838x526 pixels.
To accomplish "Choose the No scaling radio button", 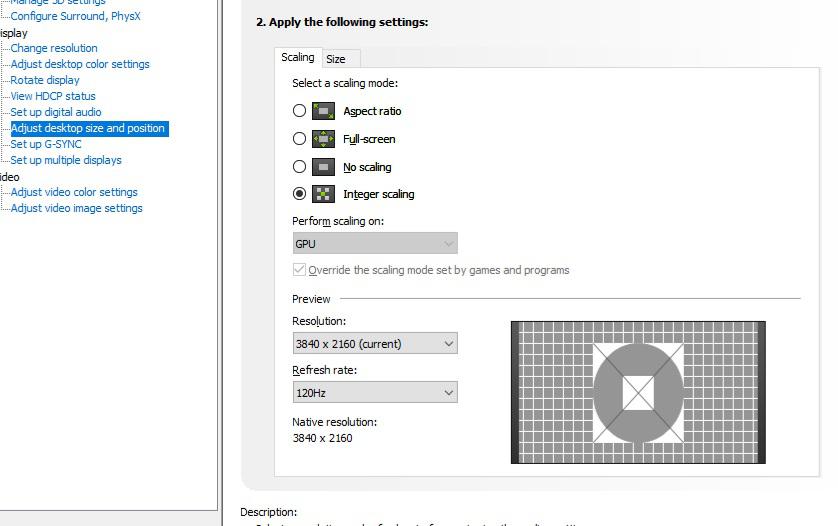I will pyautogui.click(x=299, y=167).
